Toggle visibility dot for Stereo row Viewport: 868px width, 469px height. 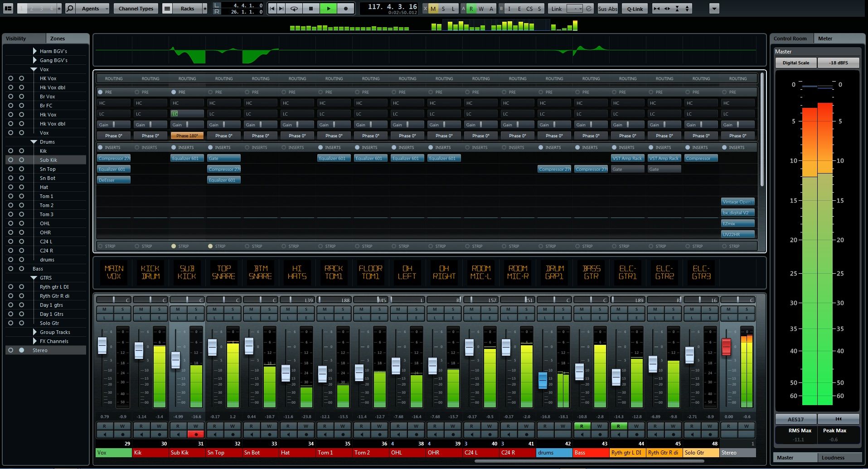[x=21, y=350]
